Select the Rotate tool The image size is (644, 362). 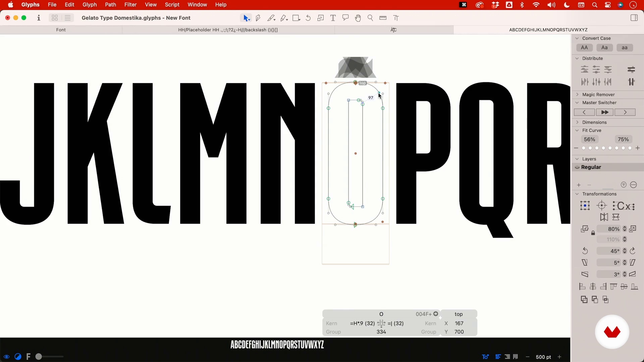click(x=308, y=18)
